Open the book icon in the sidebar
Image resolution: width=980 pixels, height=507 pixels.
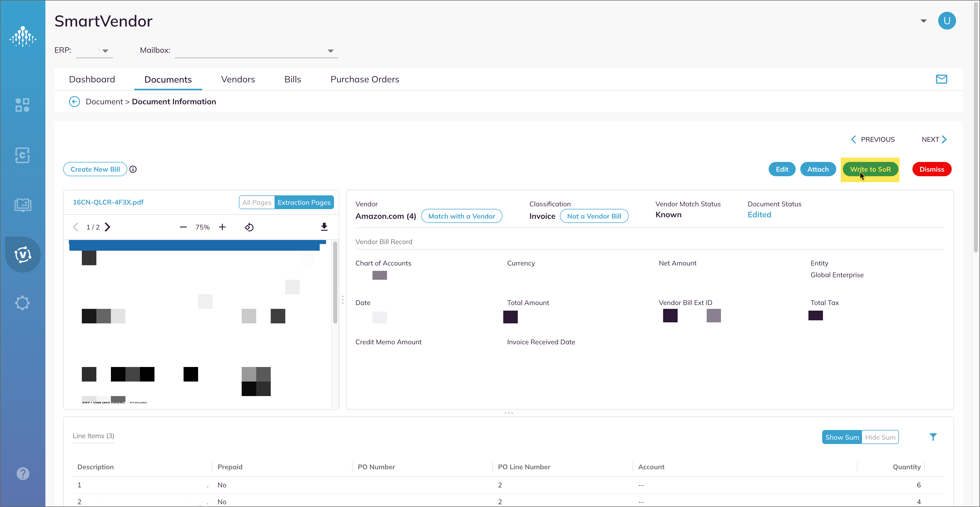(22, 205)
